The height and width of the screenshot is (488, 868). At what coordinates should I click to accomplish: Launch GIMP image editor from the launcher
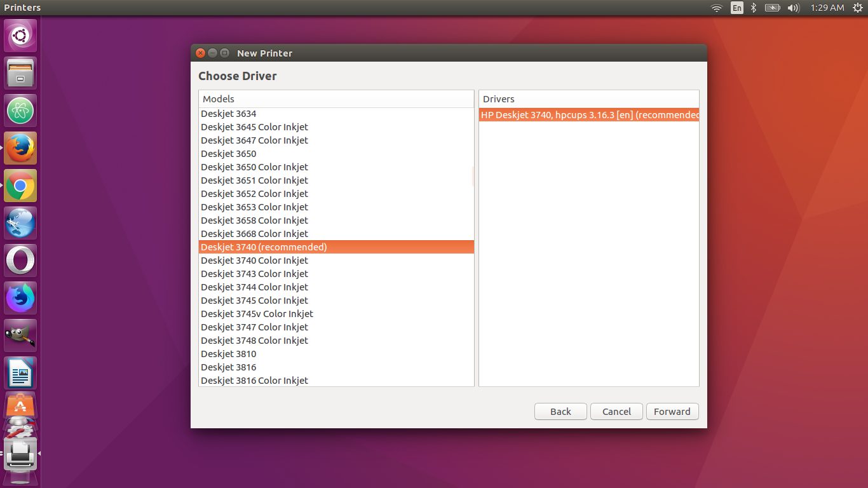pos(20,335)
